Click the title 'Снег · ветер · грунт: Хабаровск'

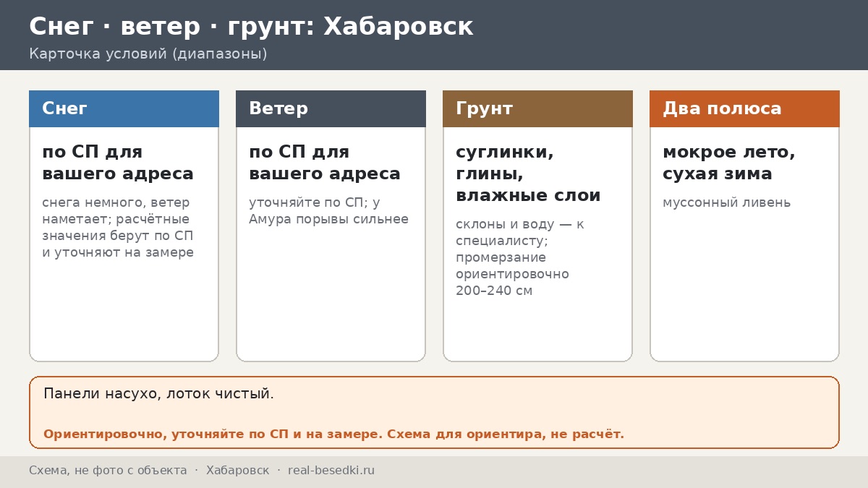[251, 27]
